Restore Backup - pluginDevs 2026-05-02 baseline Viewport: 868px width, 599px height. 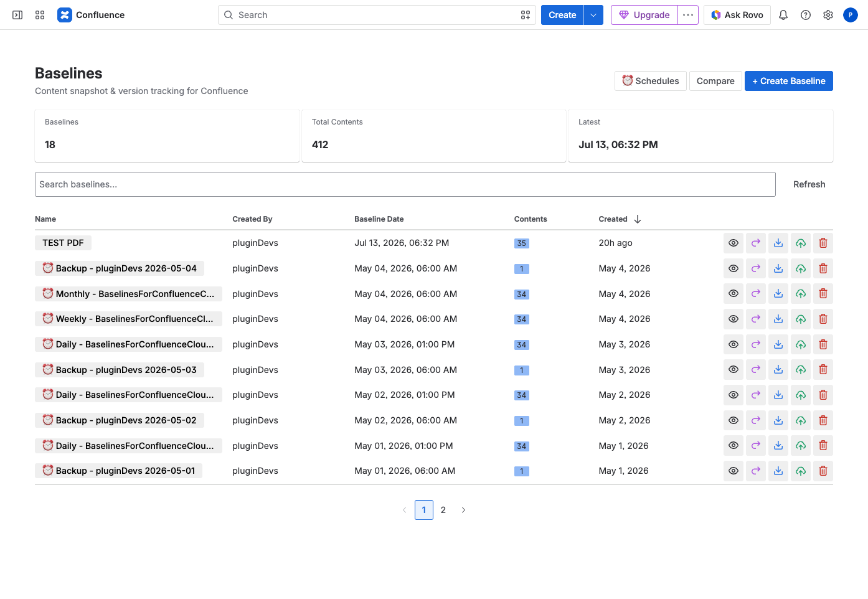(x=801, y=420)
